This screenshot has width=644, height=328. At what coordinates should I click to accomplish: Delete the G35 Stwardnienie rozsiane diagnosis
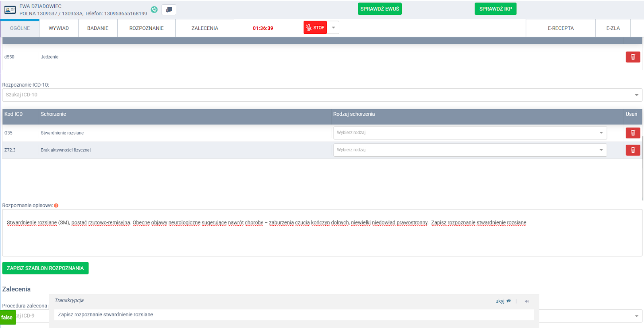click(633, 133)
